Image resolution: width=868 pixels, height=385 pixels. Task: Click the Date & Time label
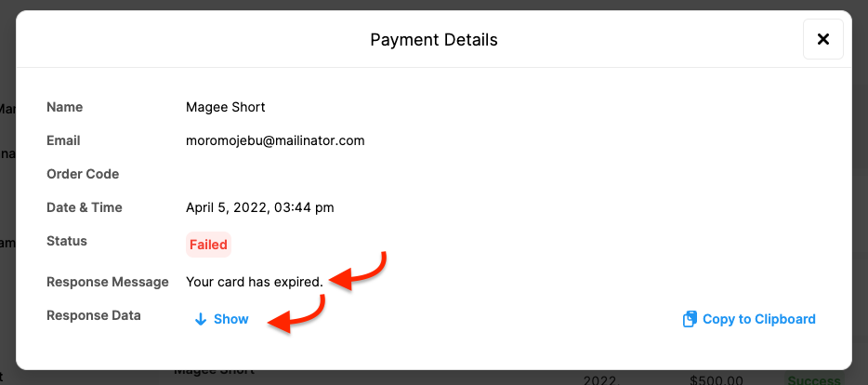(85, 207)
